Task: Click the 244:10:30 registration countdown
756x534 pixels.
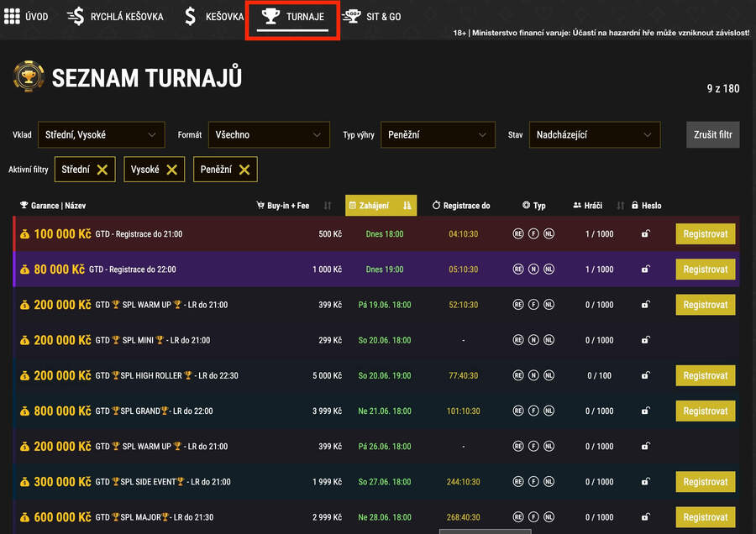Action: (x=463, y=482)
